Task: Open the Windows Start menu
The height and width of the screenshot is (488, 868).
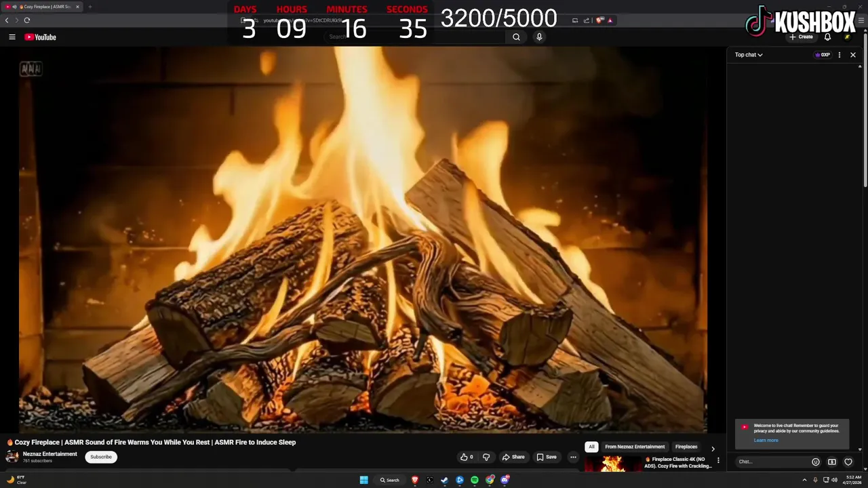Action: (364, 480)
